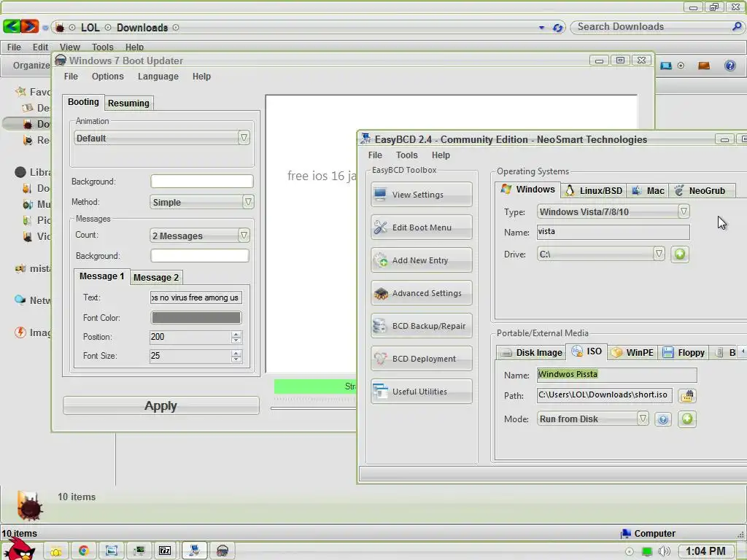The width and height of the screenshot is (747, 560).
Task: Click Search Downloads field
Action: [x=658, y=27]
